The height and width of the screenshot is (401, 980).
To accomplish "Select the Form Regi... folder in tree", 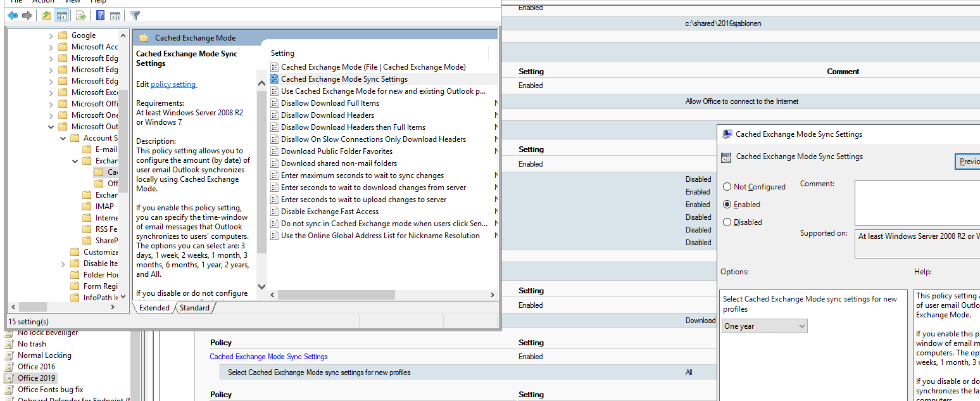I will click(101, 286).
